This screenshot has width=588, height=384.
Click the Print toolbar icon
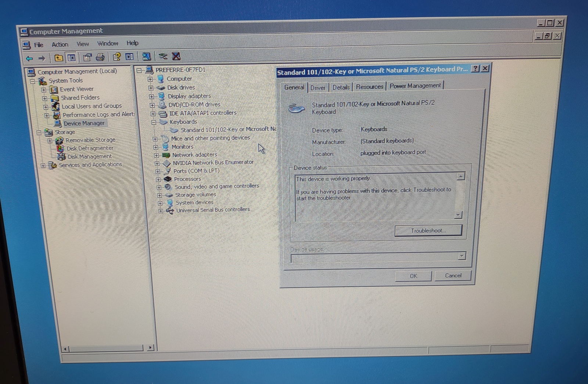click(x=100, y=57)
